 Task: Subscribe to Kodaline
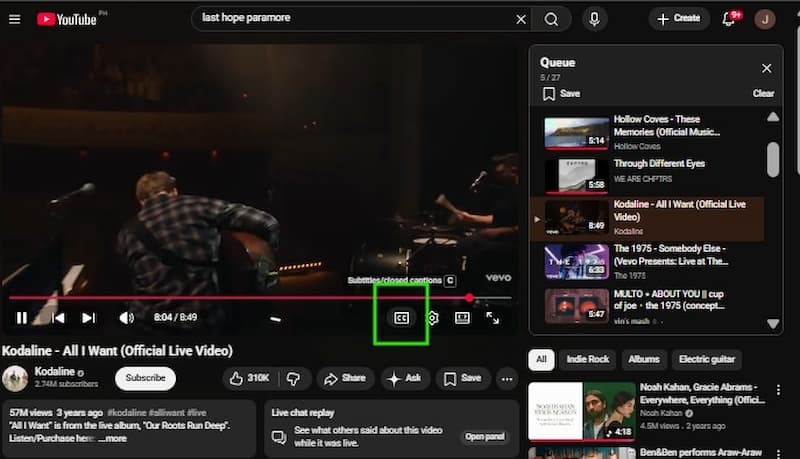145,378
